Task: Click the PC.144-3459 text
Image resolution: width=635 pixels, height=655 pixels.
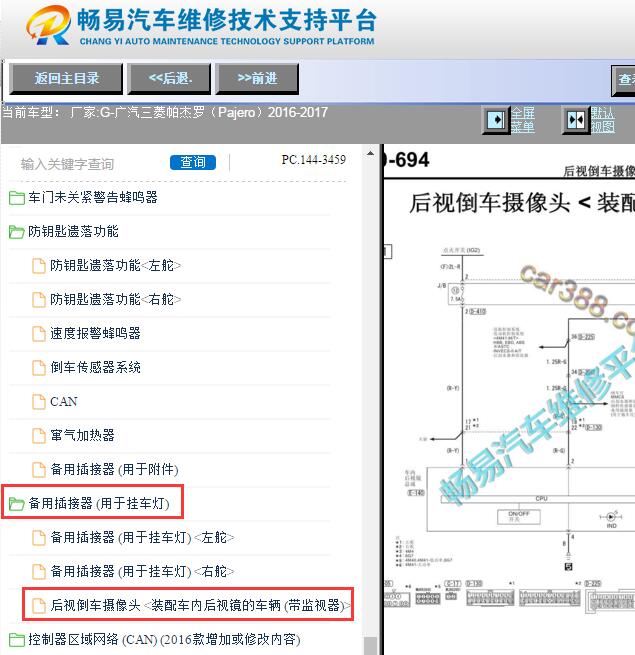Action: 314,160
